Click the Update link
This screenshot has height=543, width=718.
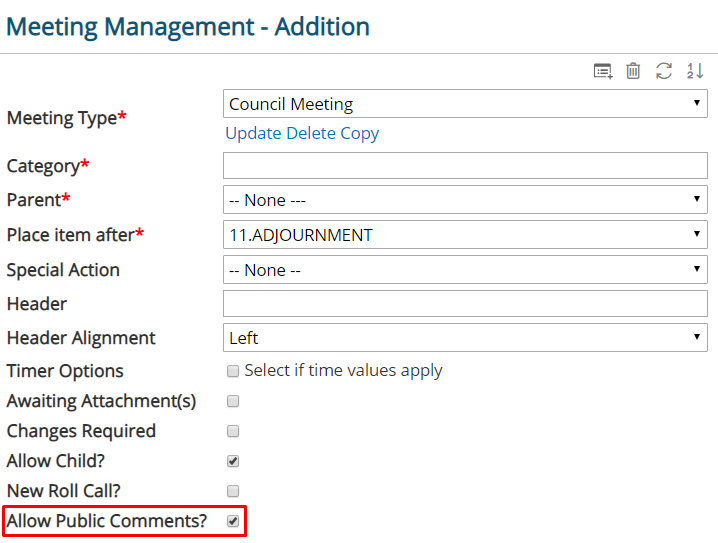pos(254,133)
